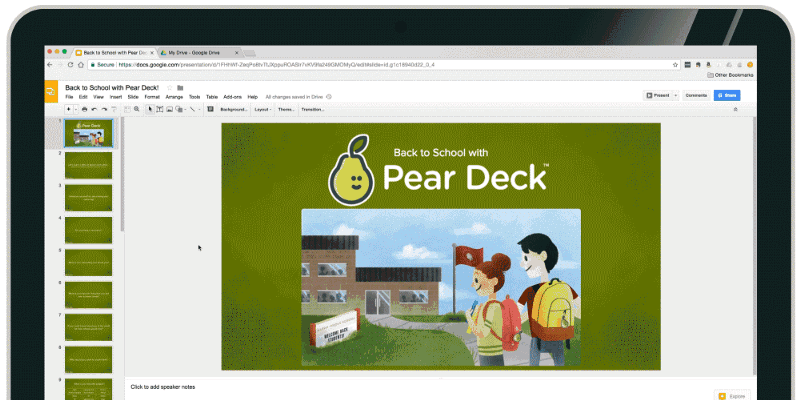
Task: Select the Back to School browser tab
Action: 115,53
